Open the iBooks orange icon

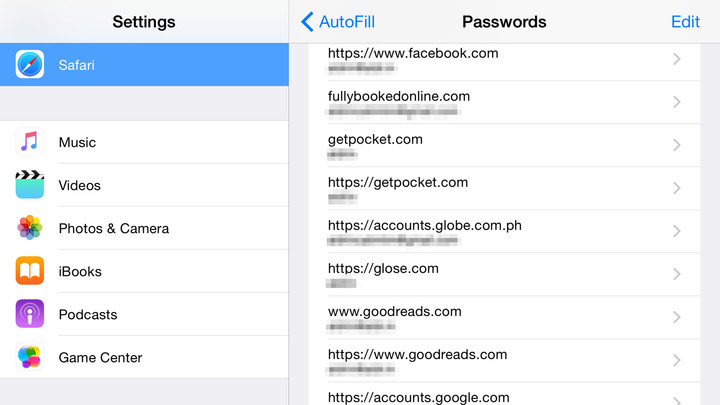tap(30, 270)
